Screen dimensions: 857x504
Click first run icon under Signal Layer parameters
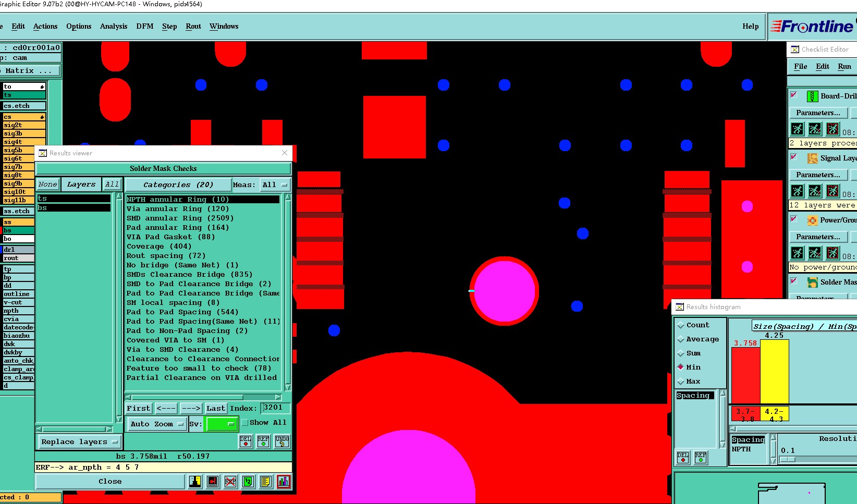point(798,191)
